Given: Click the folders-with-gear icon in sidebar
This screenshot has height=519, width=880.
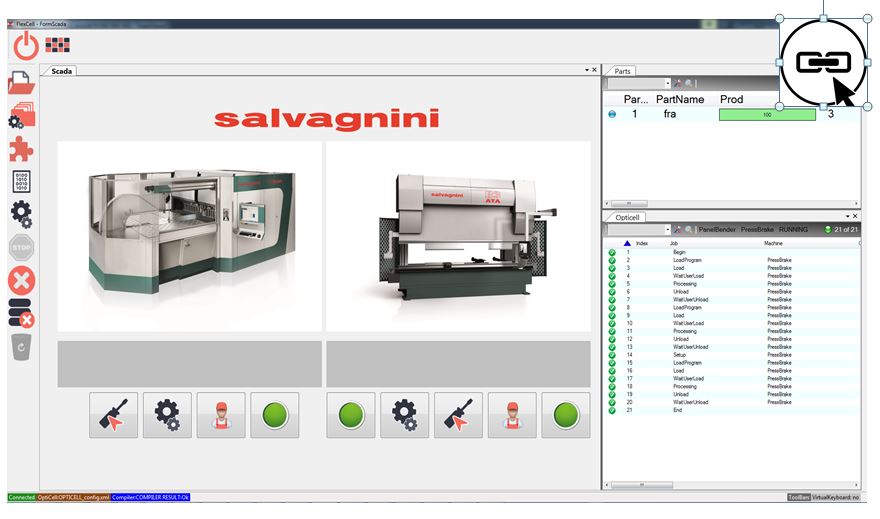Looking at the screenshot, I should (x=21, y=115).
